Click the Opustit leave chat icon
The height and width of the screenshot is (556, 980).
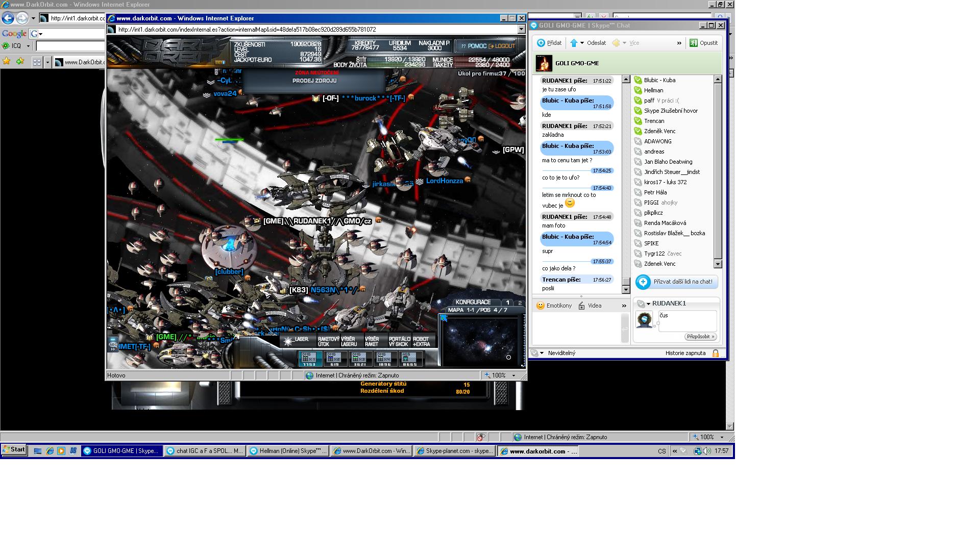point(693,43)
